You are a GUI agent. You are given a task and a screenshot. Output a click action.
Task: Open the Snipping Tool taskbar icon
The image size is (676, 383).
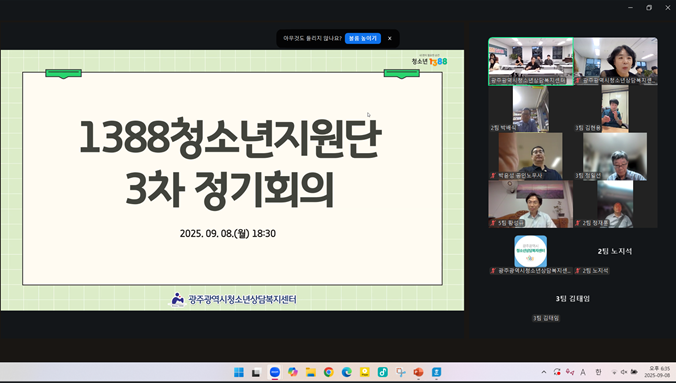[401, 372]
